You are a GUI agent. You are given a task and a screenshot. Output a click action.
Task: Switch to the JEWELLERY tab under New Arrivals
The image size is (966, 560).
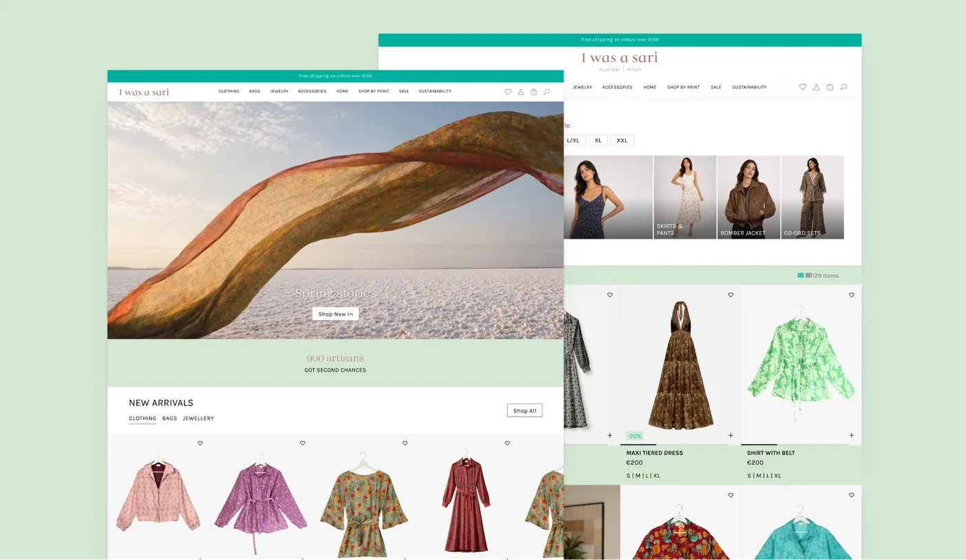coord(198,419)
